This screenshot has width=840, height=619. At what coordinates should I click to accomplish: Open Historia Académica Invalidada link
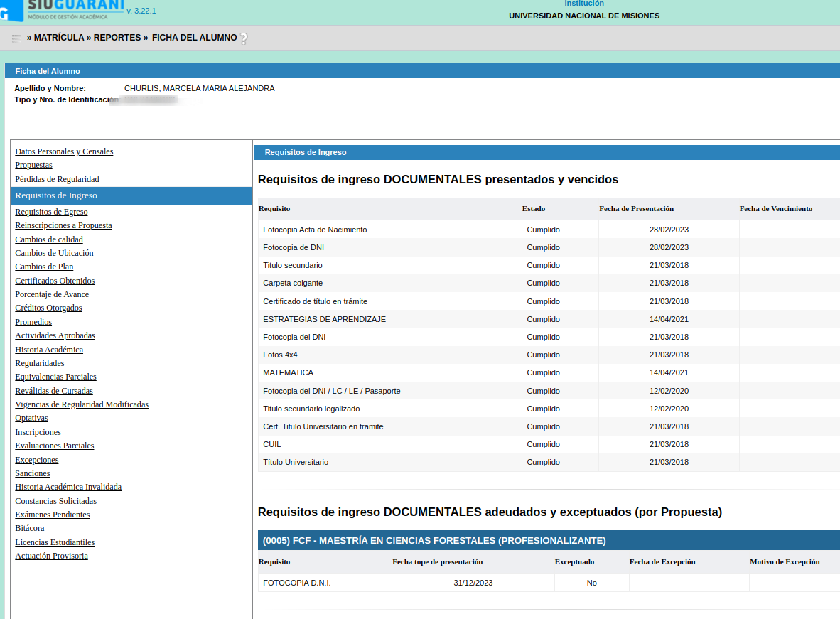(x=68, y=487)
